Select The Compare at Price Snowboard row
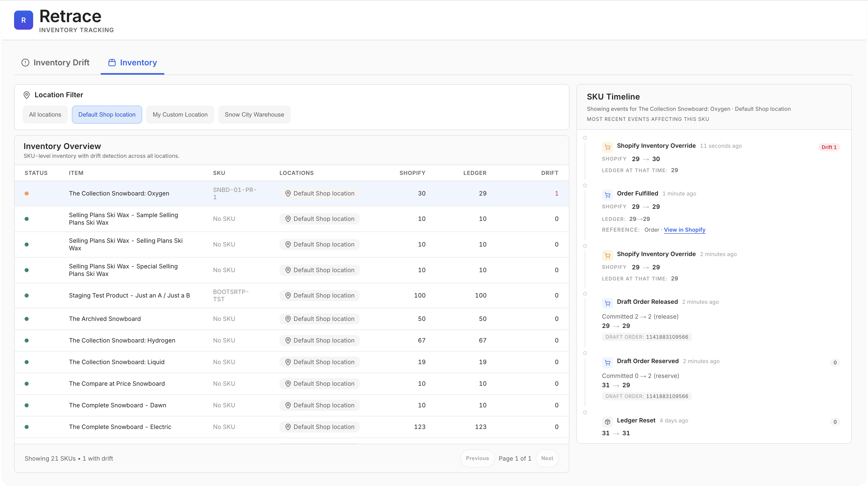The width and height of the screenshot is (868, 487). pyautogui.click(x=291, y=383)
